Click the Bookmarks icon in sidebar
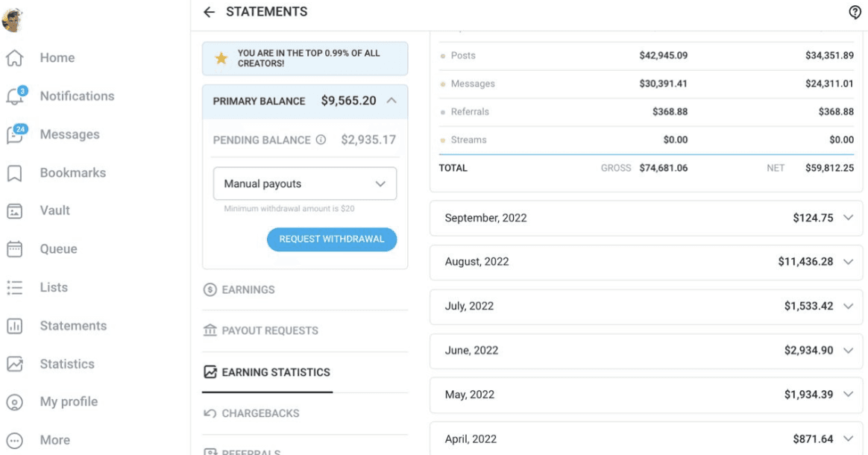 (x=14, y=173)
